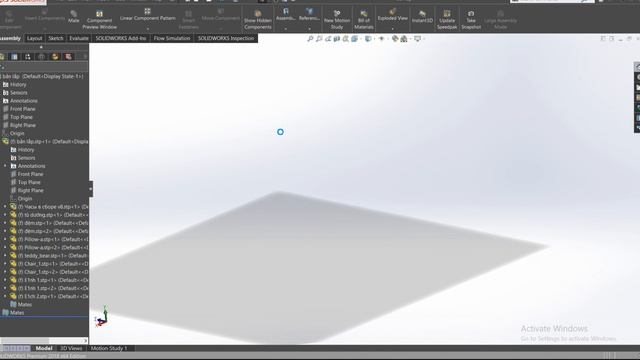Expand Chair_1.stp<1> component
This screenshot has height=360, width=640.
[x=5, y=264]
